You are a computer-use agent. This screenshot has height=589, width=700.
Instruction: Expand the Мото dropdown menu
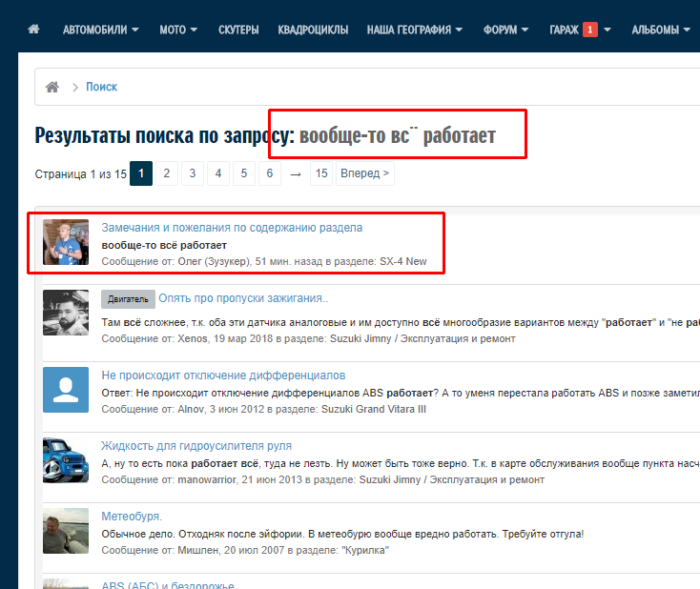[x=178, y=30]
